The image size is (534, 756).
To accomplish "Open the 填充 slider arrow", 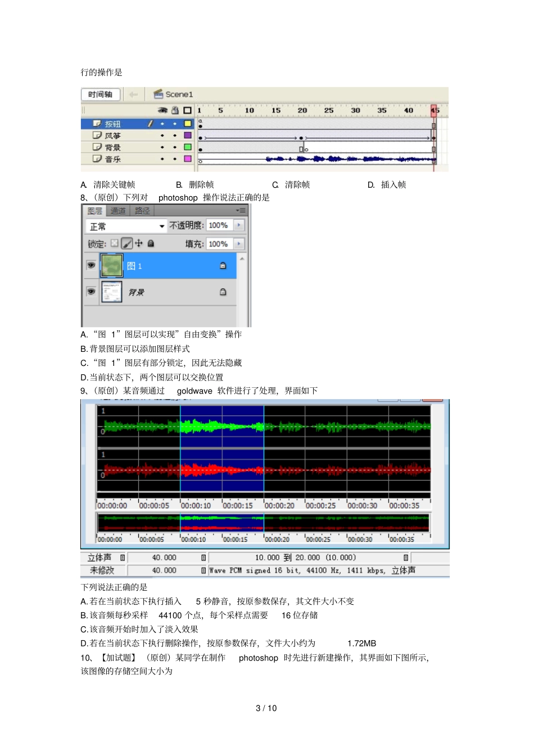I will pyautogui.click(x=239, y=244).
